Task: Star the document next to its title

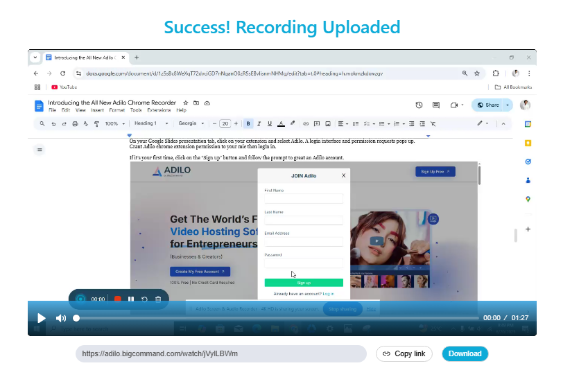Action: coord(186,103)
